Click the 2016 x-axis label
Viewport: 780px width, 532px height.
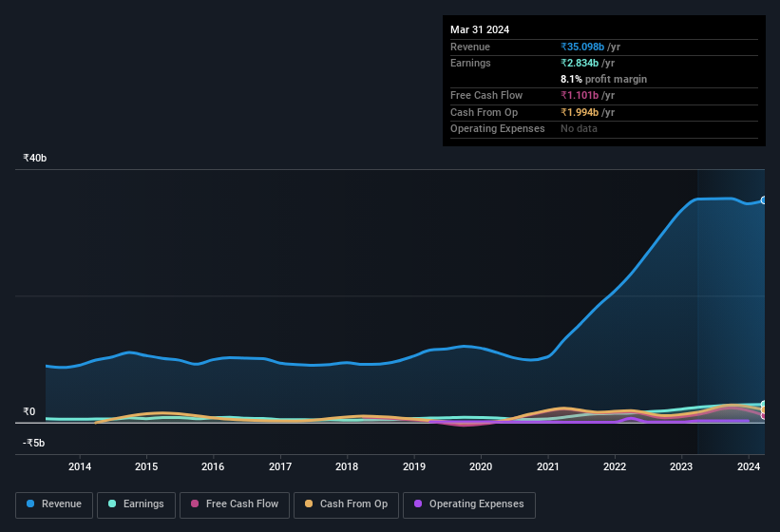click(213, 466)
